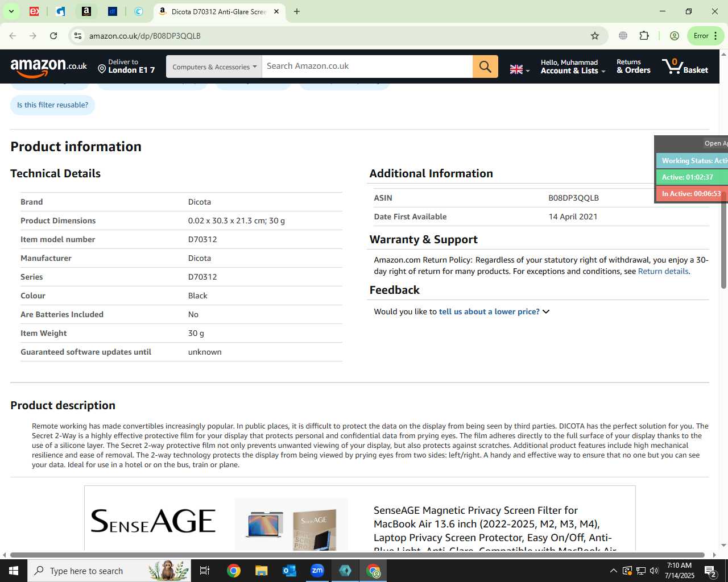Click the Error button in Chrome toolbar
Screen dimensions: 728x582
click(x=701, y=36)
